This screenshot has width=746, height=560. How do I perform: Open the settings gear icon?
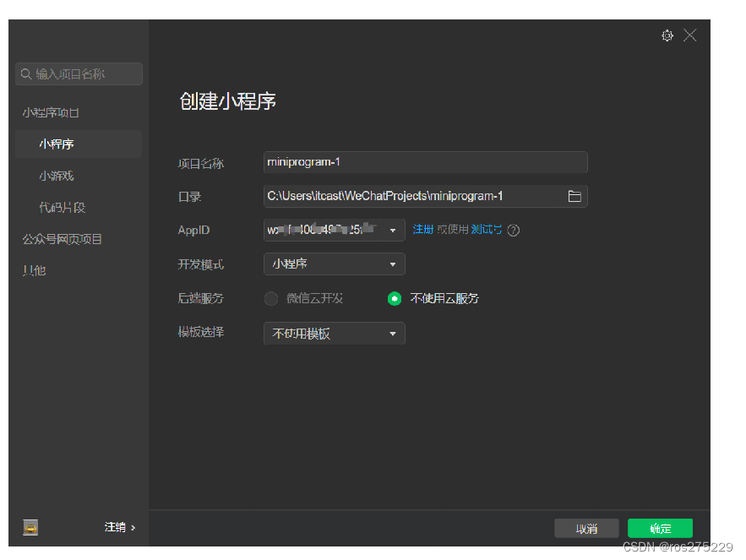[667, 35]
